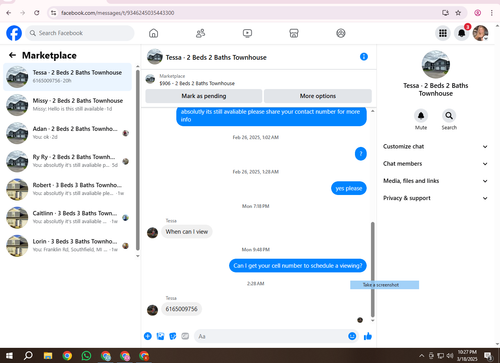This screenshot has height=363, width=500.
Task: Click the 'When can I view' message
Action: pos(187,232)
